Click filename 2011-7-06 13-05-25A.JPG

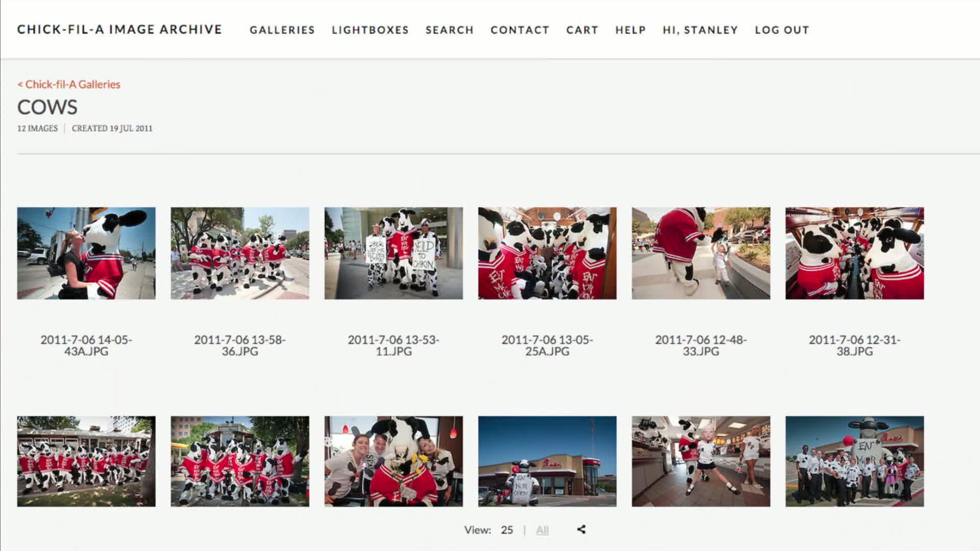click(547, 345)
